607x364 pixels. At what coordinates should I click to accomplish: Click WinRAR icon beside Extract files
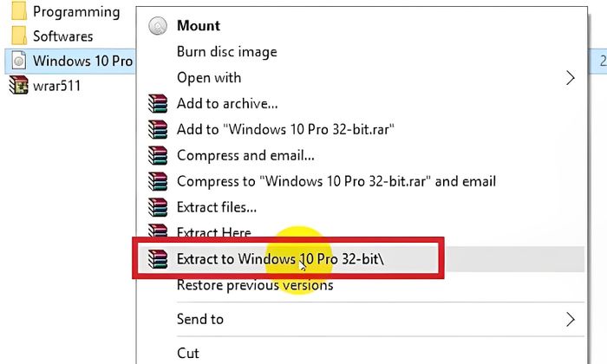[158, 207]
